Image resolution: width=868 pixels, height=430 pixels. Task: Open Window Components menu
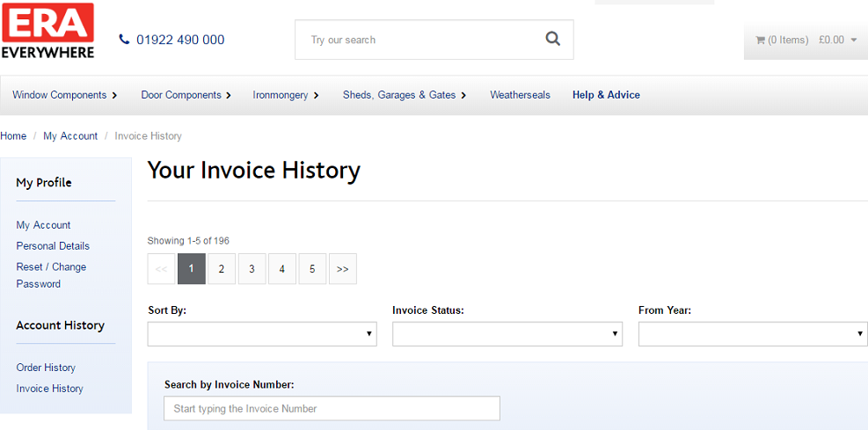(64, 95)
